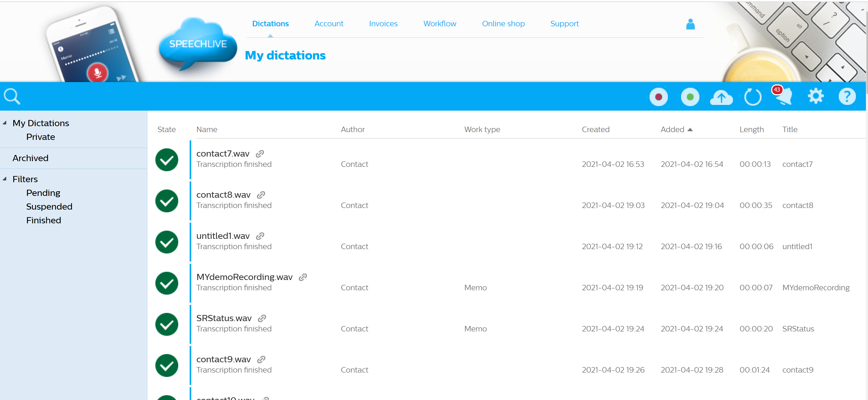Click green checkmark state of contact8.wav
The height and width of the screenshot is (400, 868).
167,201
